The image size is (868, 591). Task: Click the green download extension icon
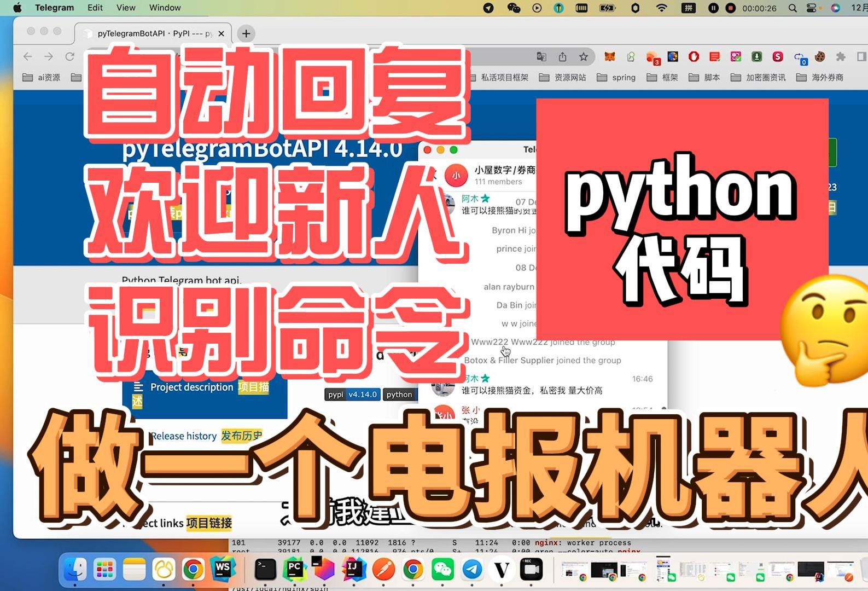(756, 57)
